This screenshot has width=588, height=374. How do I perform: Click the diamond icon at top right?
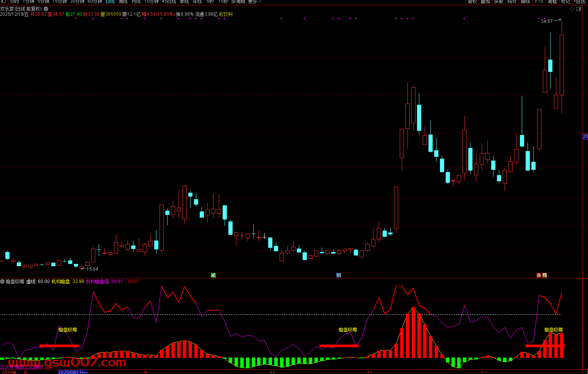point(572,9)
